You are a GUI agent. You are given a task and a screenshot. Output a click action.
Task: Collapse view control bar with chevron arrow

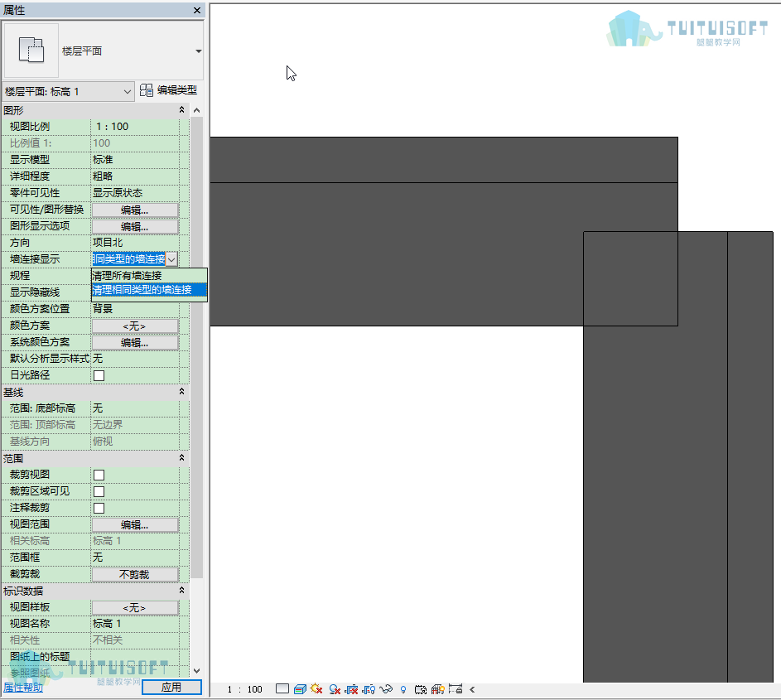pos(472,689)
